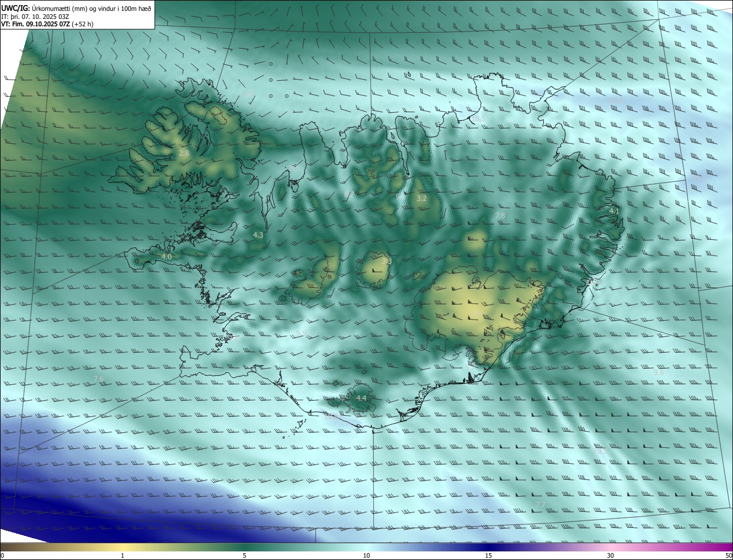733x560 pixels.
Task: Click the 1 tick label on the colour scale
Action: (123, 556)
